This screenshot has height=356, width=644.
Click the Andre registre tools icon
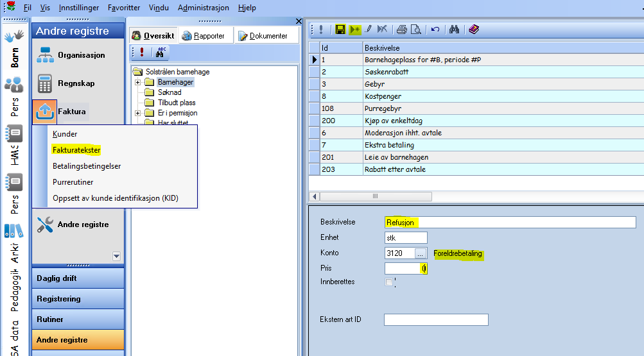(x=45, y=225)
